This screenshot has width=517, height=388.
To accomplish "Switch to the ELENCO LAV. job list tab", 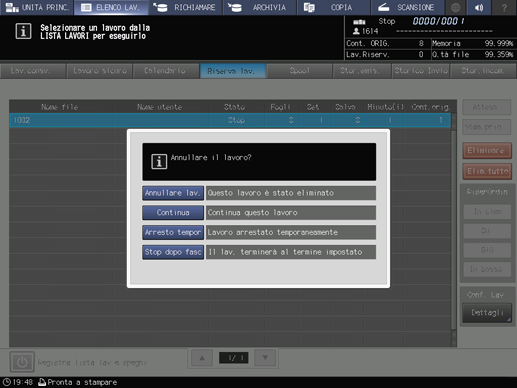I will tap(111, 7).
